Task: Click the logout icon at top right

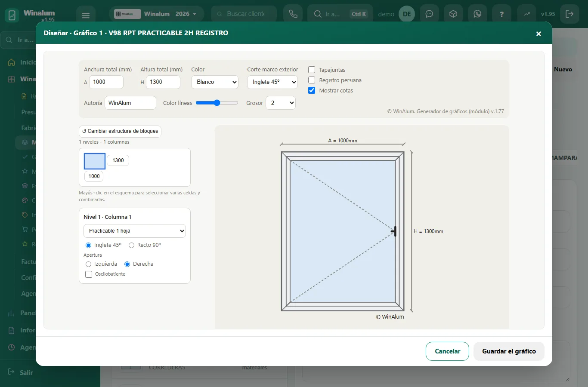Action: (x=569, y=14)
